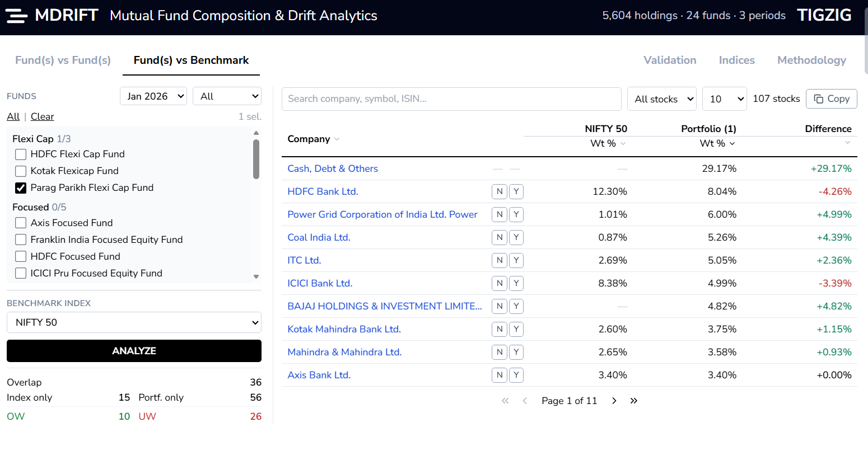Image resolution: width=868 pixels, height=460 pixels.
Task: Check the ICICI Pru Focused Equity Fund checkbox
Action: 21,273
